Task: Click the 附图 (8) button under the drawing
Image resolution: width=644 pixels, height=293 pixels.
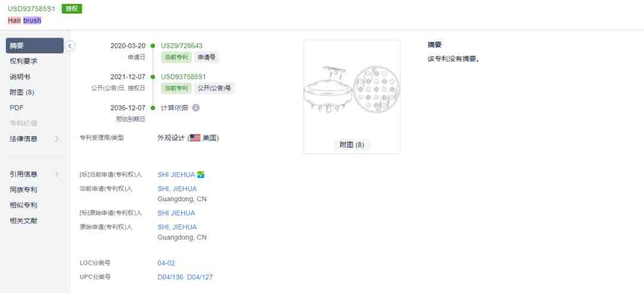Action: point(352,145)
